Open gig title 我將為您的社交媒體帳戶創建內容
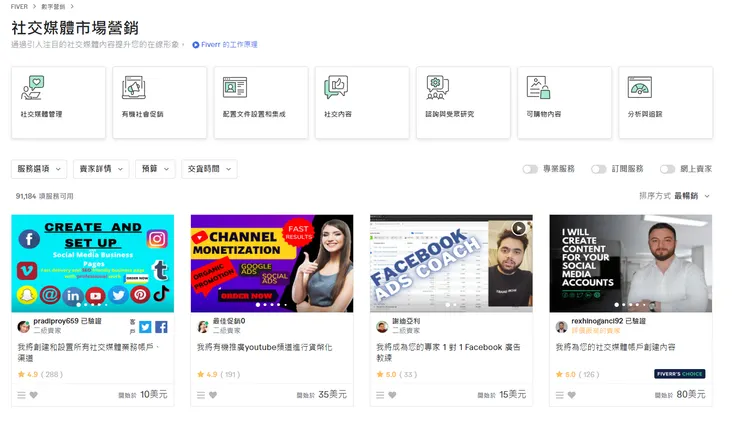 pos(615,347)
